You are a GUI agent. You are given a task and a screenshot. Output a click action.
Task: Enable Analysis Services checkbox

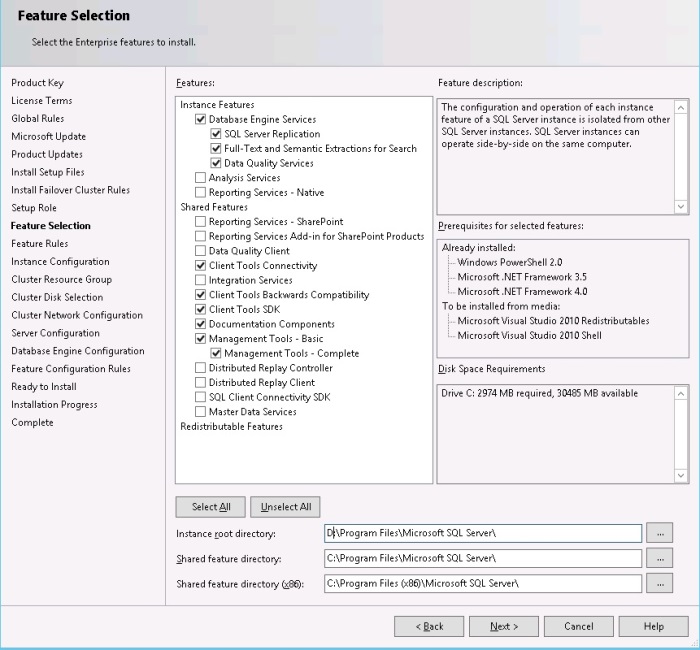pyautogui.click(x=200, y=178)
